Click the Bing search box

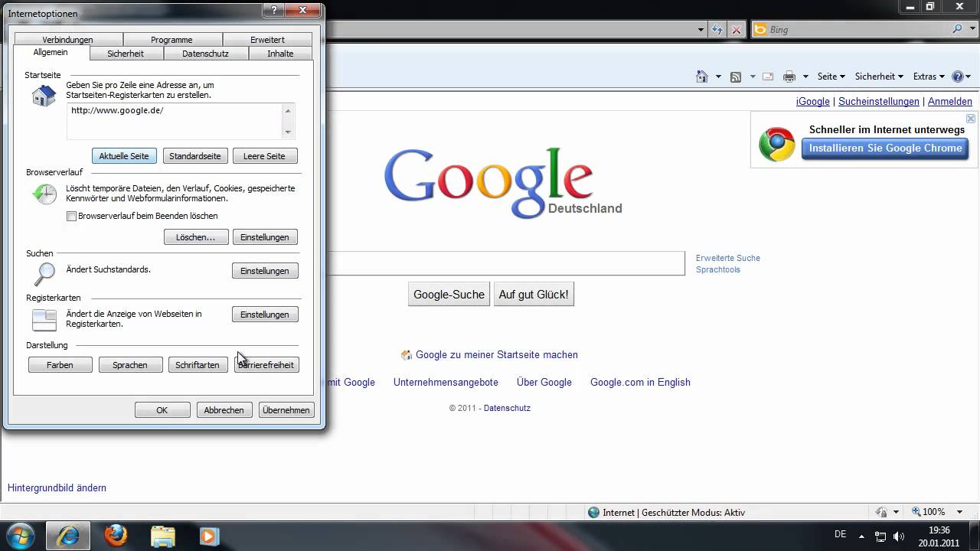[858, 30]
